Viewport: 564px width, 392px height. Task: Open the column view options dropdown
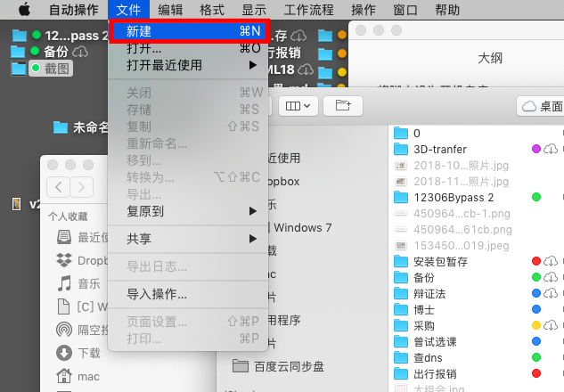click(x=298, y=105)
